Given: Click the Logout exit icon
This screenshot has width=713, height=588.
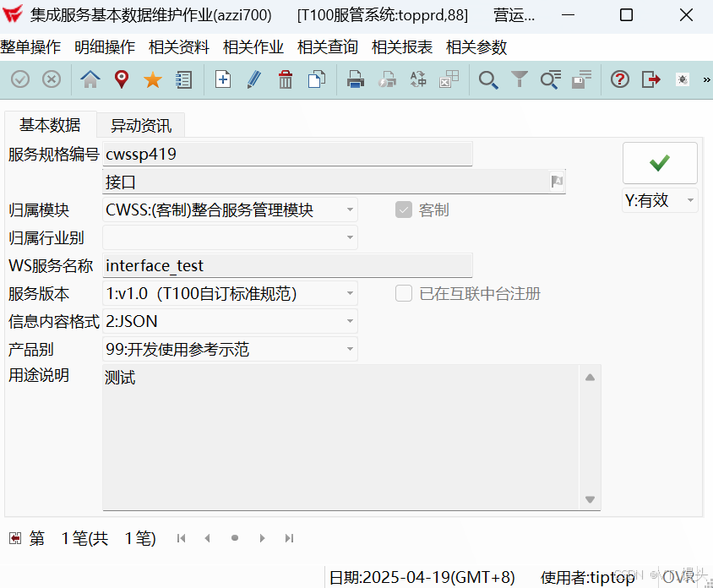Looking at the screenshot, I should (651, 79).
